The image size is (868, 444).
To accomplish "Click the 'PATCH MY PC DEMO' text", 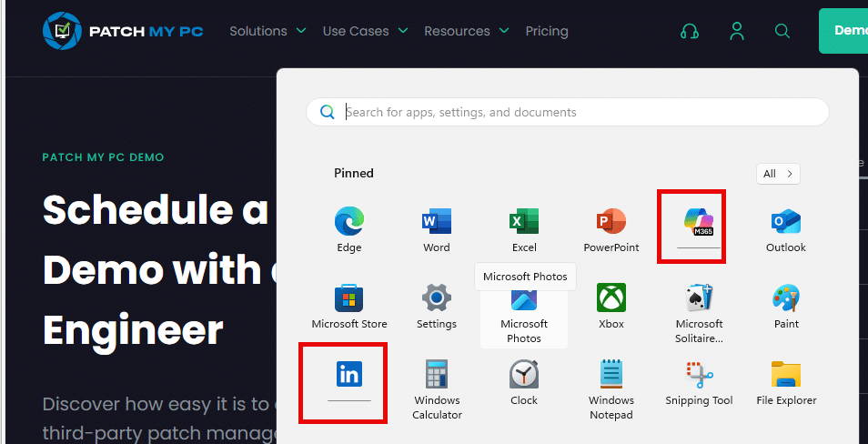I will click(103, 157).
